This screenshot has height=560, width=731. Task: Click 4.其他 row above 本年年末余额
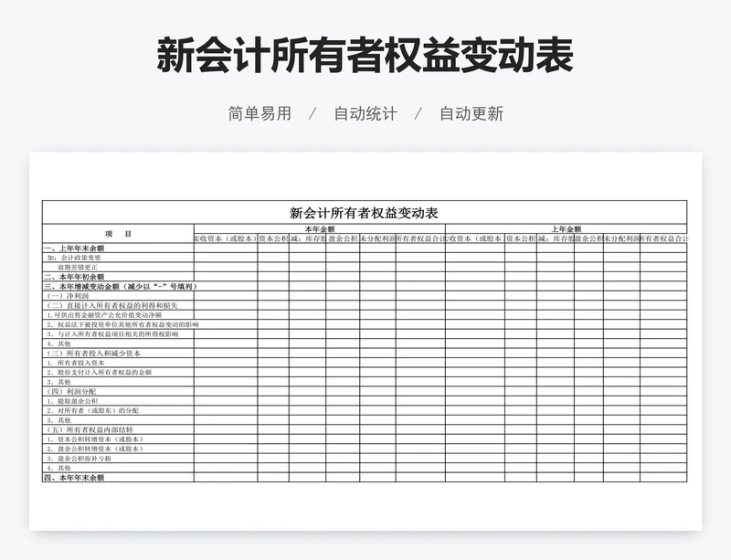[58, 468]
